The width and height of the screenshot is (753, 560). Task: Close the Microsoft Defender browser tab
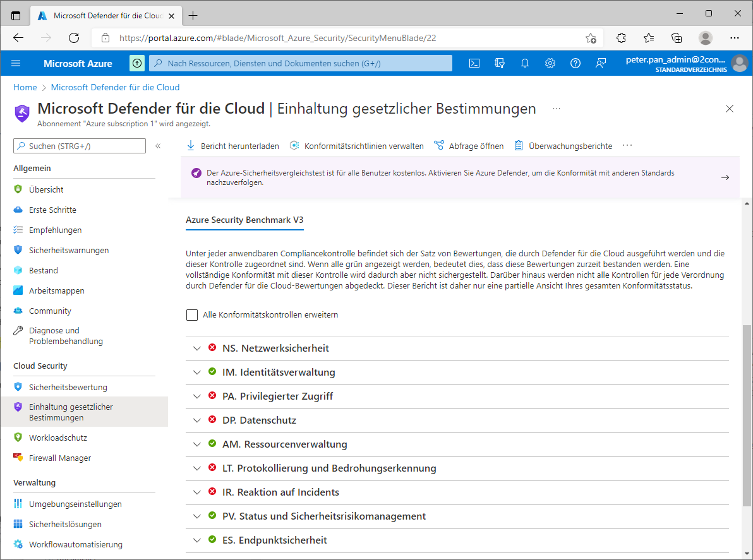click(171, 16)
